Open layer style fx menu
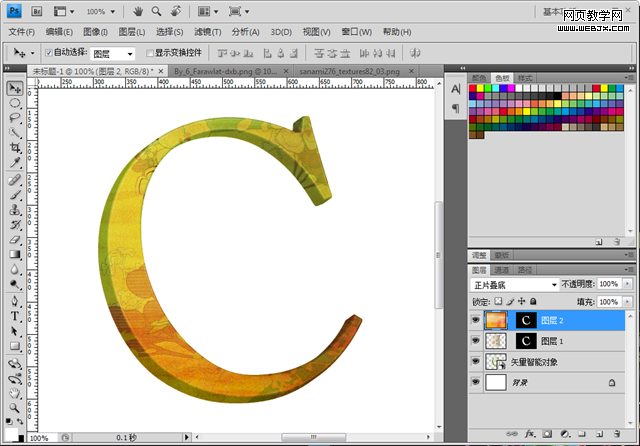 (x=530, y=434)
